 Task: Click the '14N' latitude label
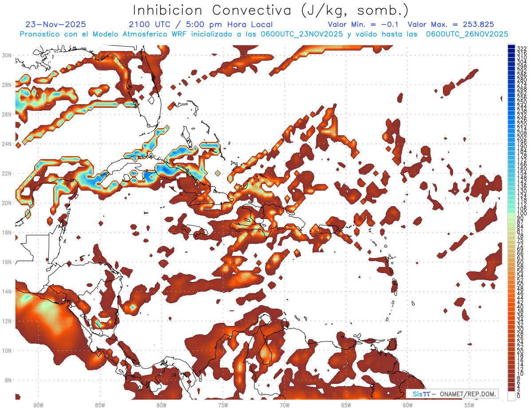[8, 292]
